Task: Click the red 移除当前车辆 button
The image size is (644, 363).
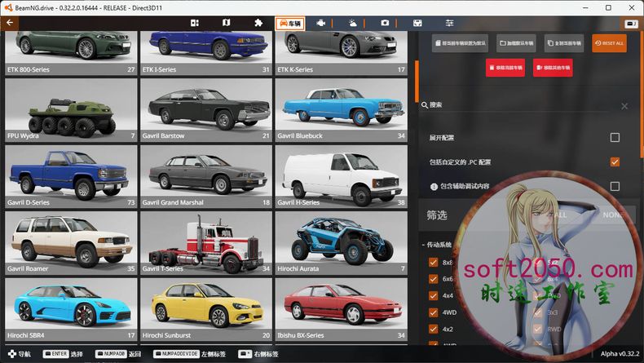Action: pos(505,68)
